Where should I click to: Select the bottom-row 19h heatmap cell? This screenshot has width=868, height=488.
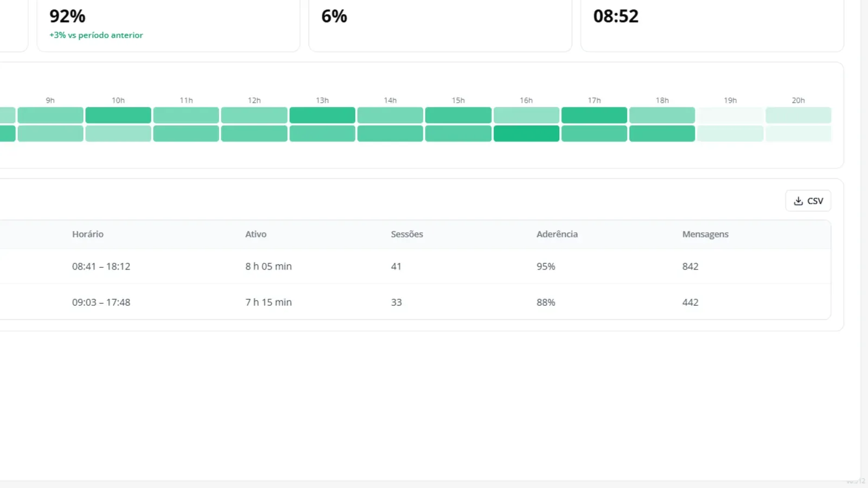[730, 133]
